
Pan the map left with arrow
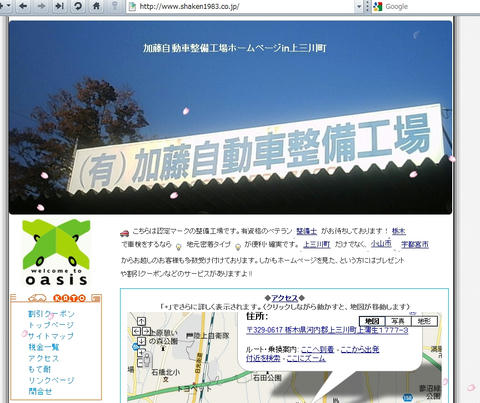click(x=136, y=331)
